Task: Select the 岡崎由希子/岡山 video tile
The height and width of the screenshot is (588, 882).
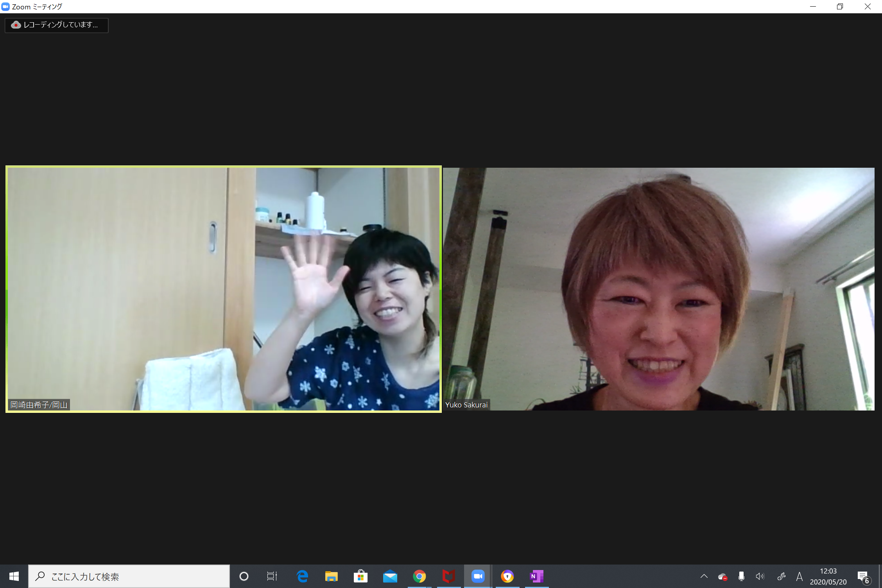Action: tap(224, 289)
